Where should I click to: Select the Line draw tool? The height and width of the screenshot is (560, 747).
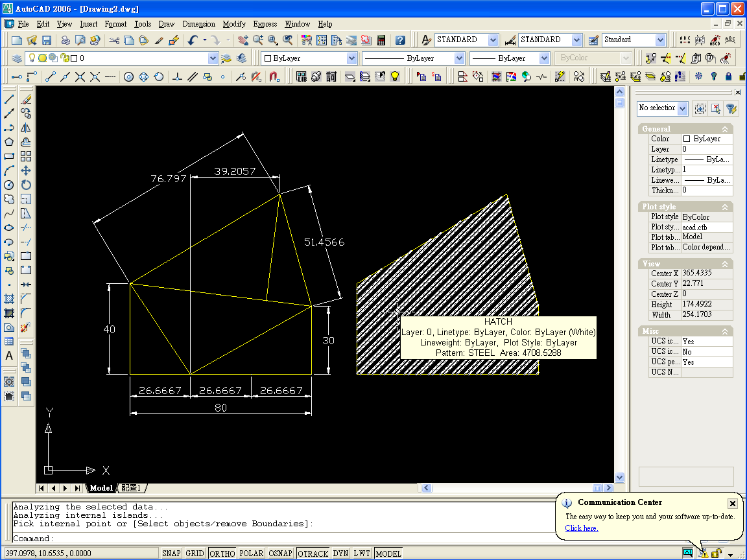(9, 100)
